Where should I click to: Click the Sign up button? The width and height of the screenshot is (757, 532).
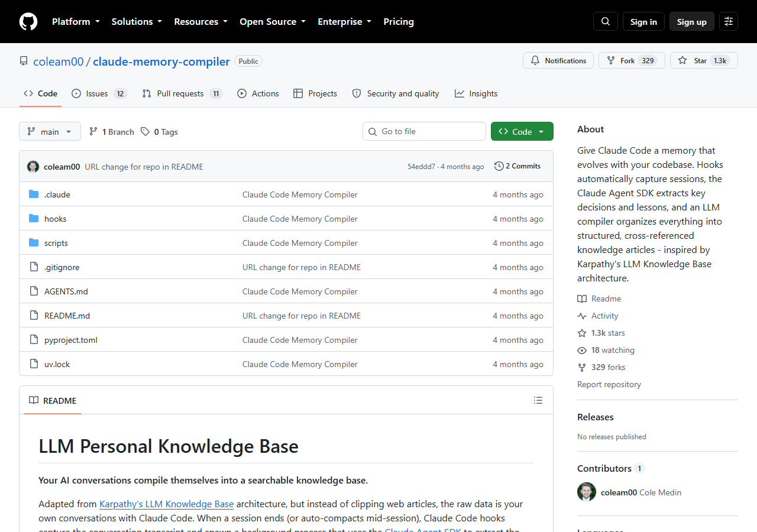692,21
